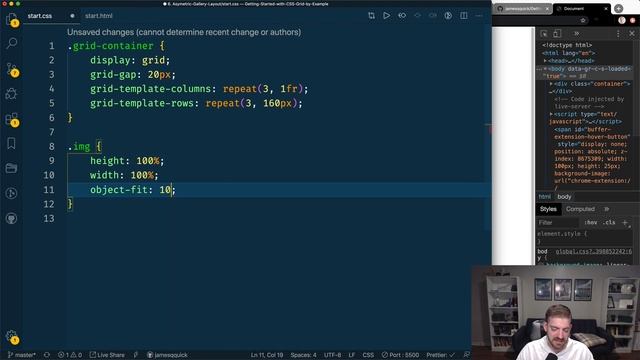Select the html breadcrumb in DevTools

pyautogui.click(x=544, y=197)
